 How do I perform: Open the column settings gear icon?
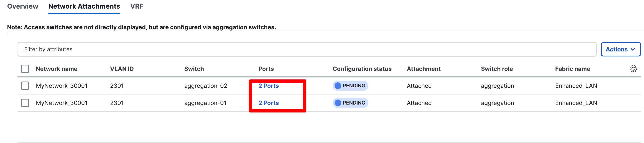[633, 69]
